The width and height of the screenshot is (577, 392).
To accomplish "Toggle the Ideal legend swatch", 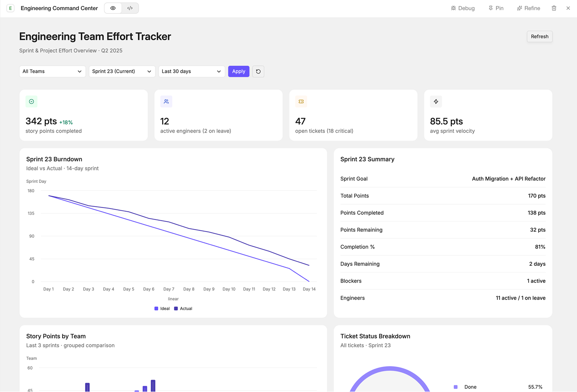I will click(156, 309).
